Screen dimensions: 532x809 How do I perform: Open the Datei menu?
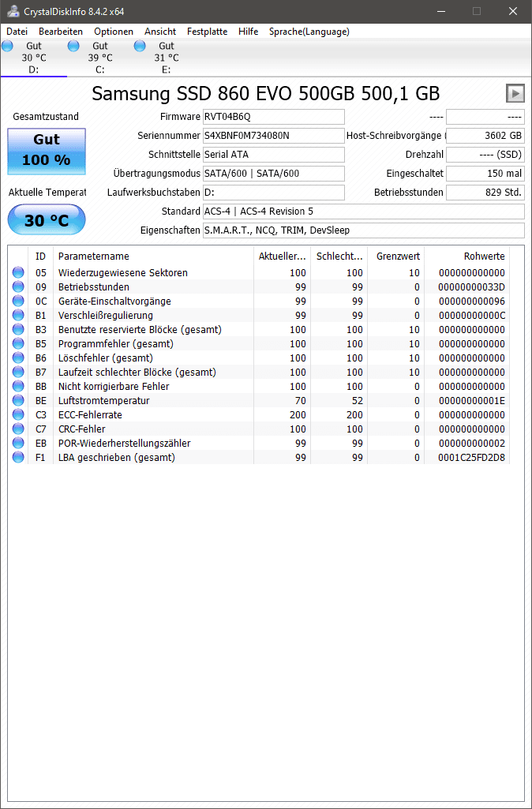(17, 32)
